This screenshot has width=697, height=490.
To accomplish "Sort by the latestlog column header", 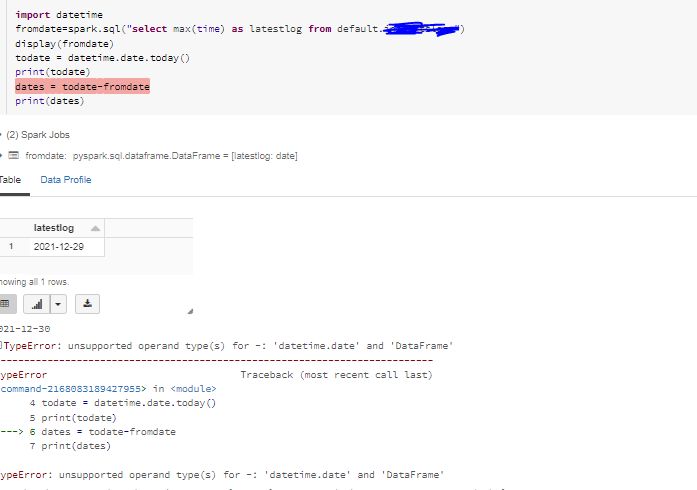I will point(54,228).
